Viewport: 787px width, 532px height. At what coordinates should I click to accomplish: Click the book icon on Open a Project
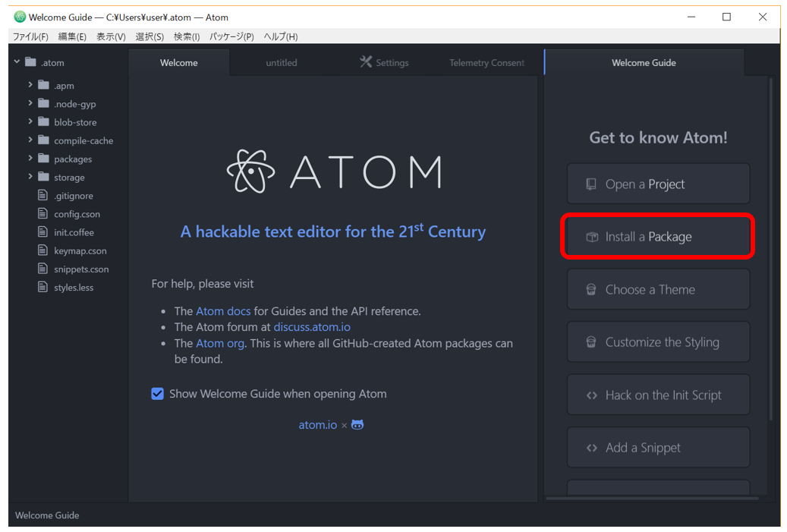(x=591, y=184)
